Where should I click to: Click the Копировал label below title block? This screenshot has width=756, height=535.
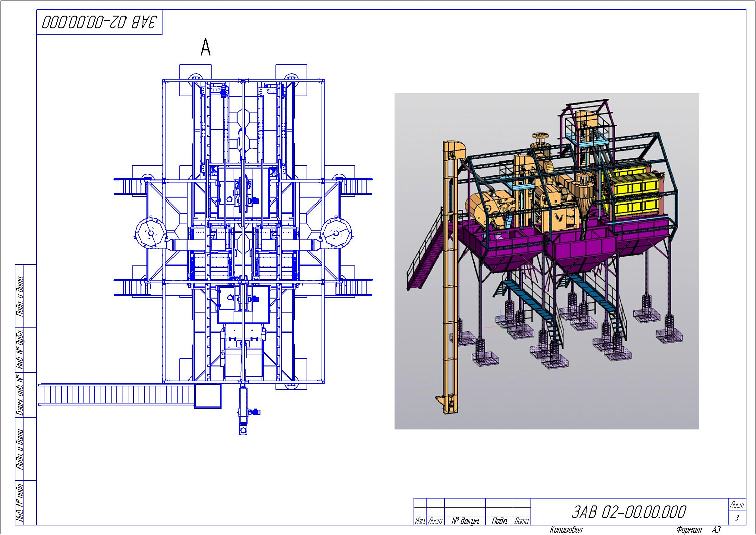566,529
